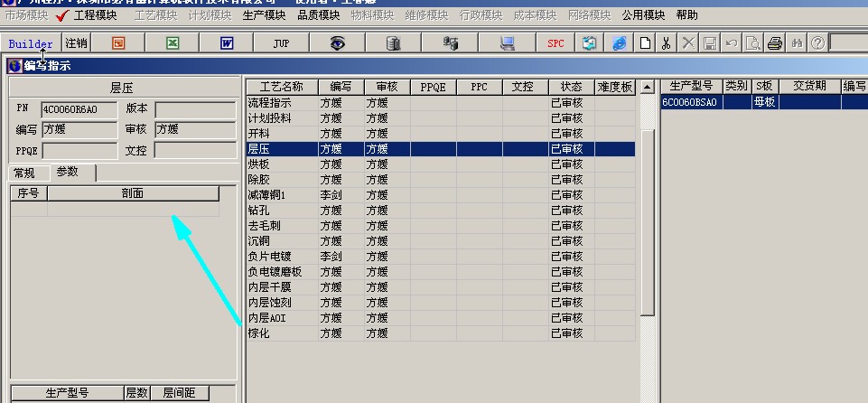Select the 除胶 process row
This screenshot has height=403, width=868.
click(441, 180)
